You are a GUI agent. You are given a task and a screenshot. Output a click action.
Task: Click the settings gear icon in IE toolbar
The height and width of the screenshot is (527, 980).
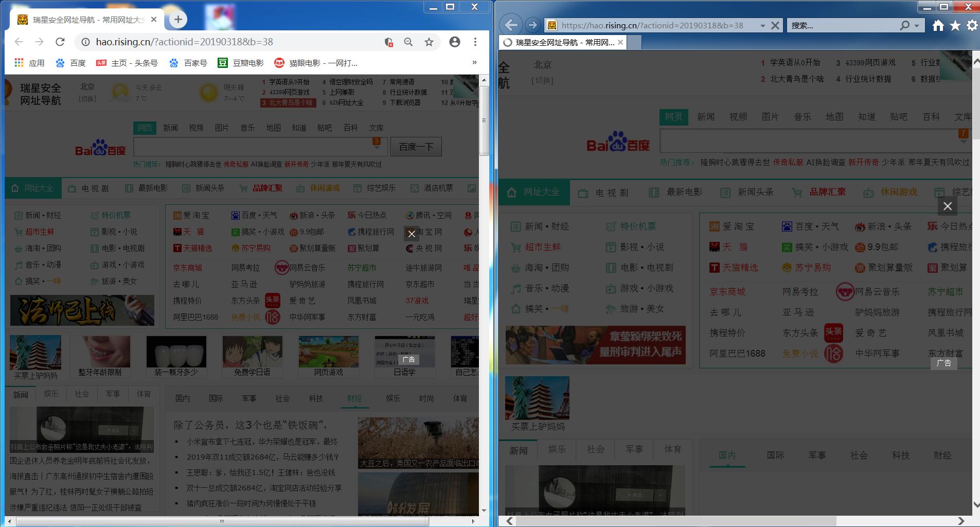pos(971,25)
